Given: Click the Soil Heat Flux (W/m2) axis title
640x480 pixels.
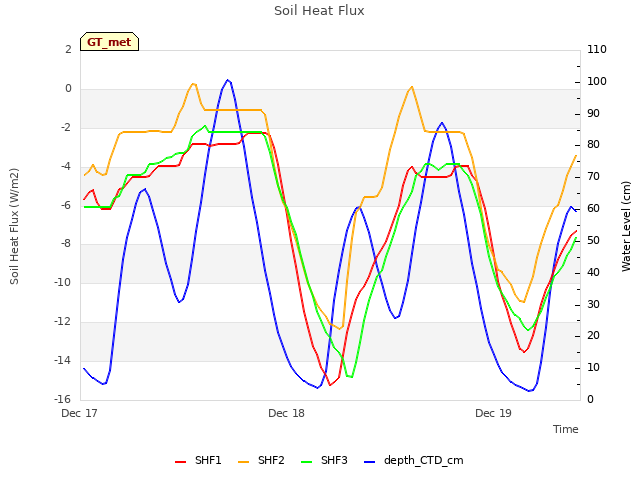Looking at the screenshot, I should click(14, 227).
